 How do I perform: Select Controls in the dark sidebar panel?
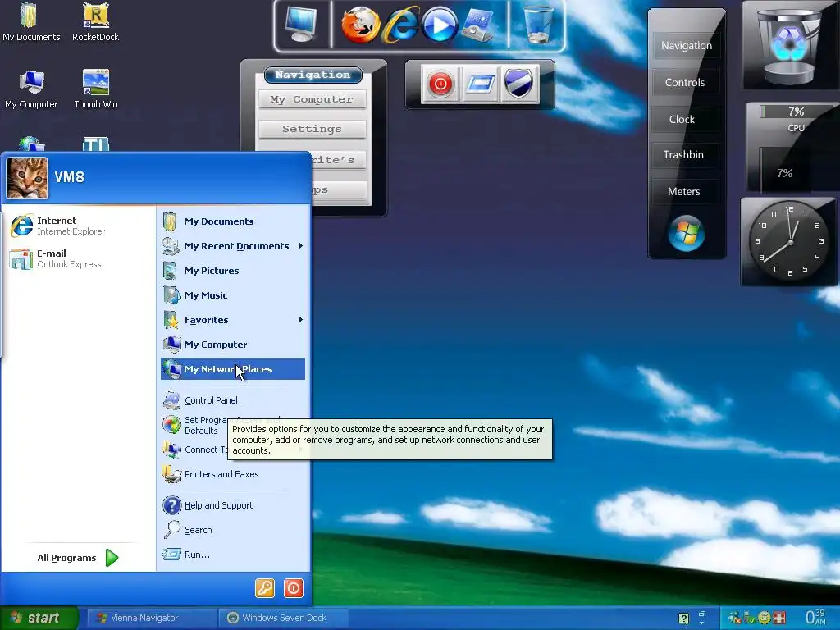[x=685, y=83]
